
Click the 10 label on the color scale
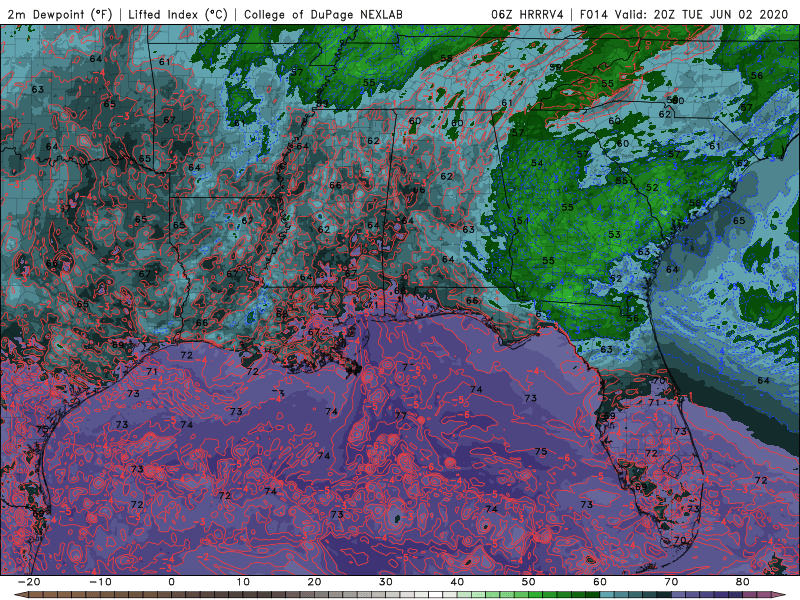(243, 582)
